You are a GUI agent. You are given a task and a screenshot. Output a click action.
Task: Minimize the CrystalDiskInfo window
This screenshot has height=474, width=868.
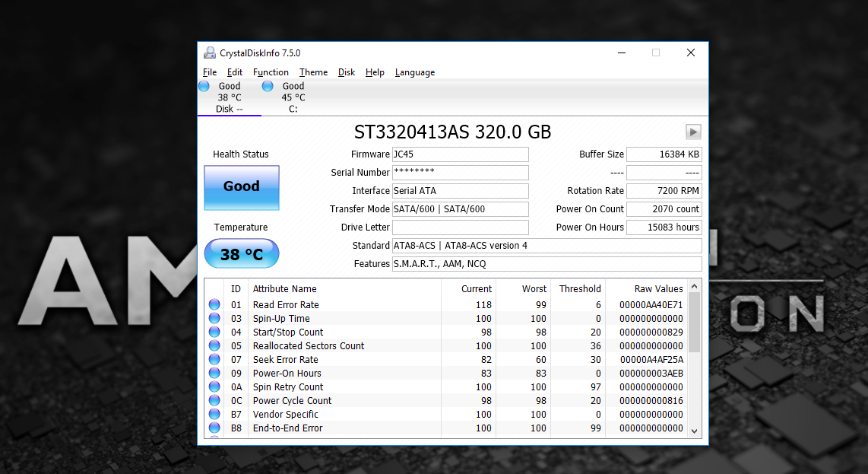click(622, 52)
